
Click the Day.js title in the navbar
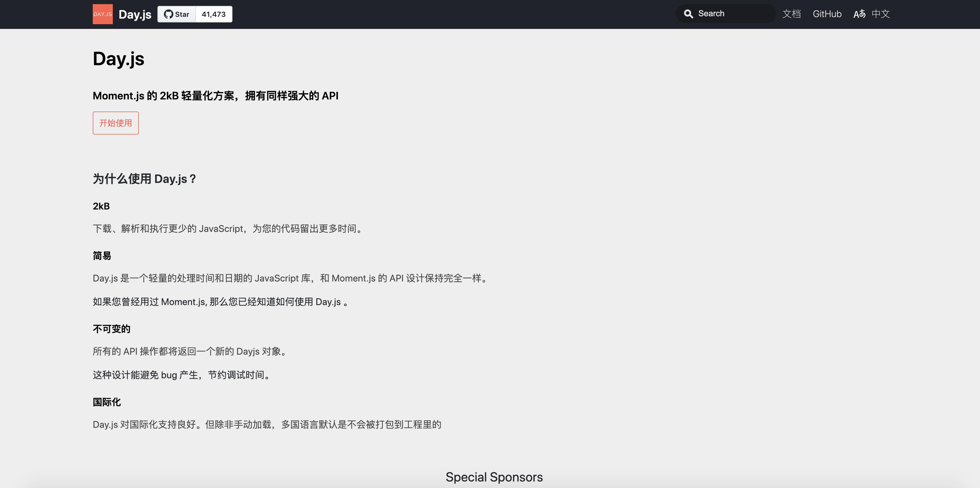[x=134, y=14]
